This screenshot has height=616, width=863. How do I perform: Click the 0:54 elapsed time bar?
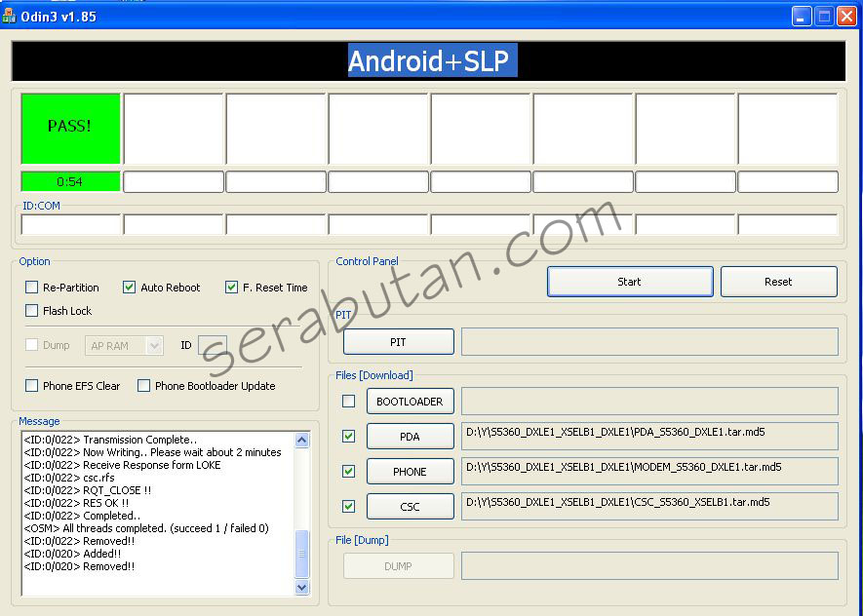click(x=70, y=181)
